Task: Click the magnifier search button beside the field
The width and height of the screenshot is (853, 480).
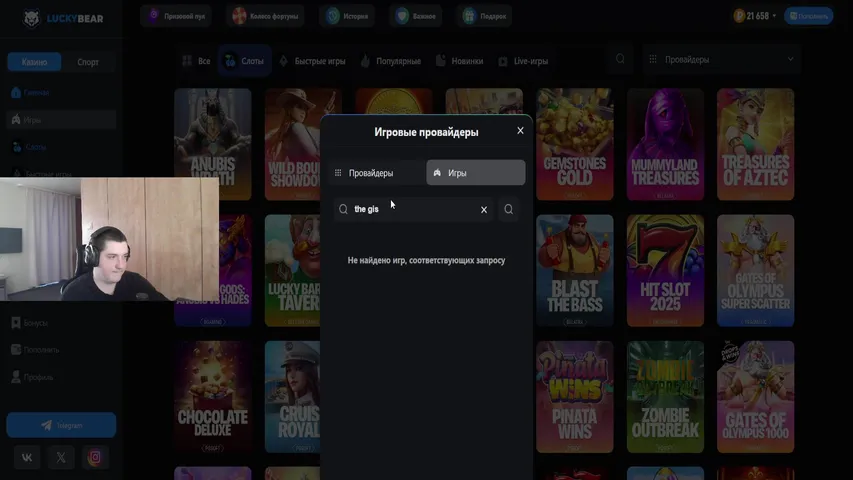Action: pyautogui.click(x=509, y=210)
